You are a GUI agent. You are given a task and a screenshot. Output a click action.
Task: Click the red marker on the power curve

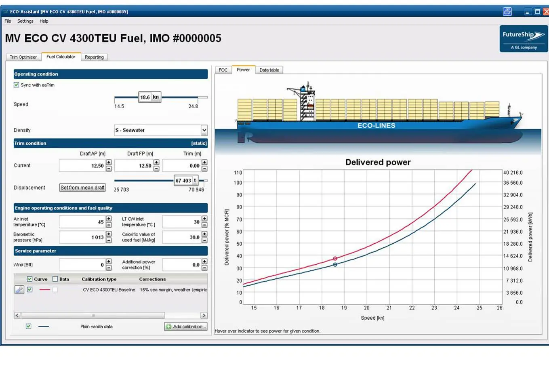[335, 259]
